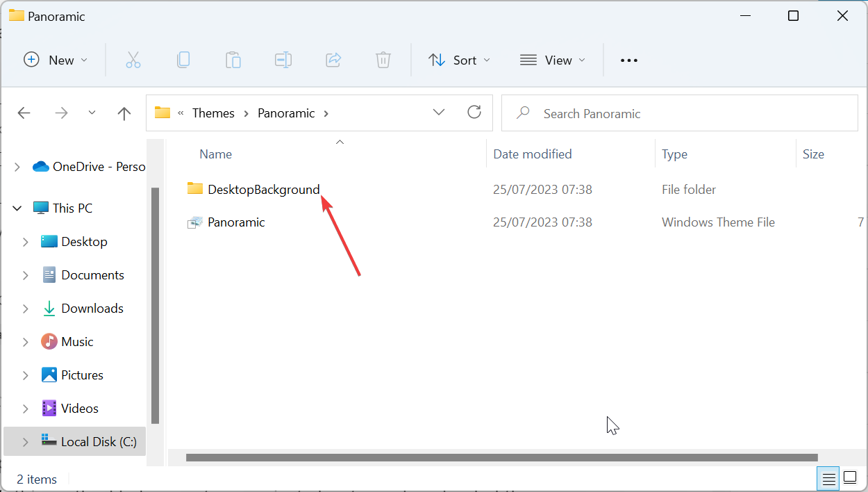868x492 pixels.
Task: Select the Panoramic theme file
Action: (x=236, y=222)
